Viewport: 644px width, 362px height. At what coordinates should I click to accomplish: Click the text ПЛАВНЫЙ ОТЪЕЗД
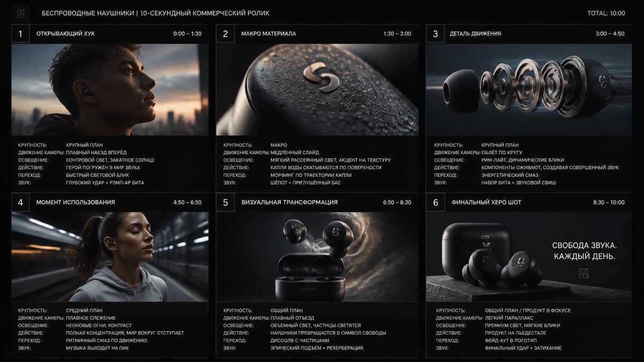[x=292, y=317]
